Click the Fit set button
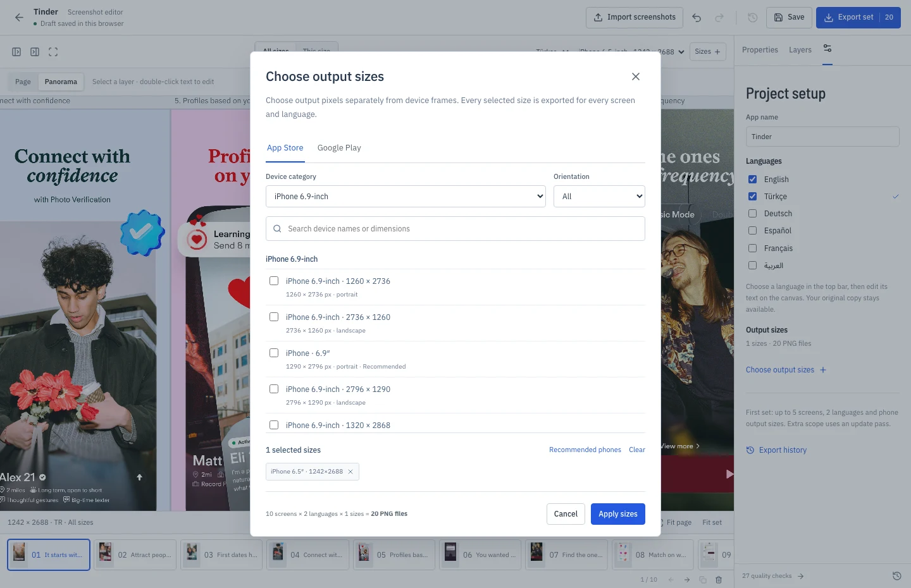The image size is (911, 588). pos(712,523)
